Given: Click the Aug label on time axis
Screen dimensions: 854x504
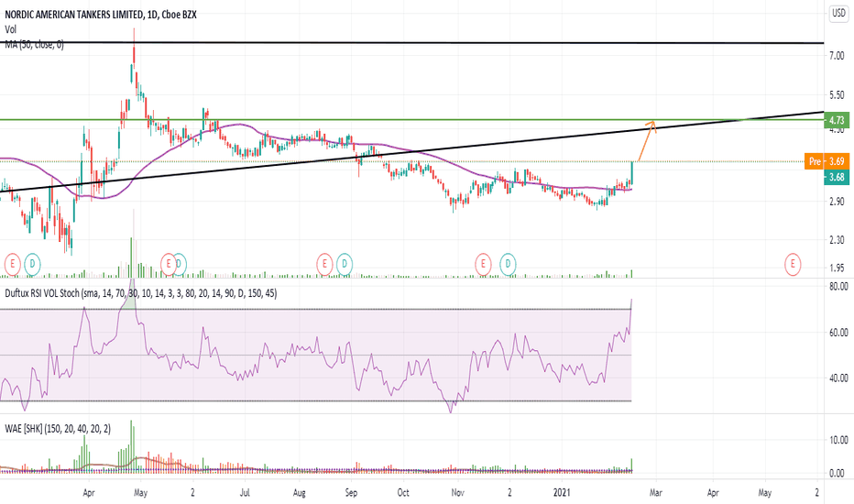Looking at the screenshot, I should click(299, 493).
